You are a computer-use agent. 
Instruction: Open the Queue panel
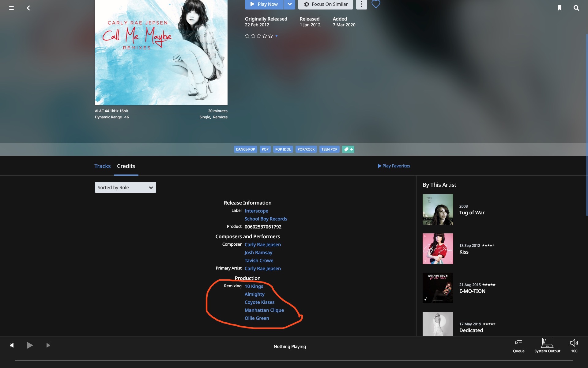click(518, 346)
